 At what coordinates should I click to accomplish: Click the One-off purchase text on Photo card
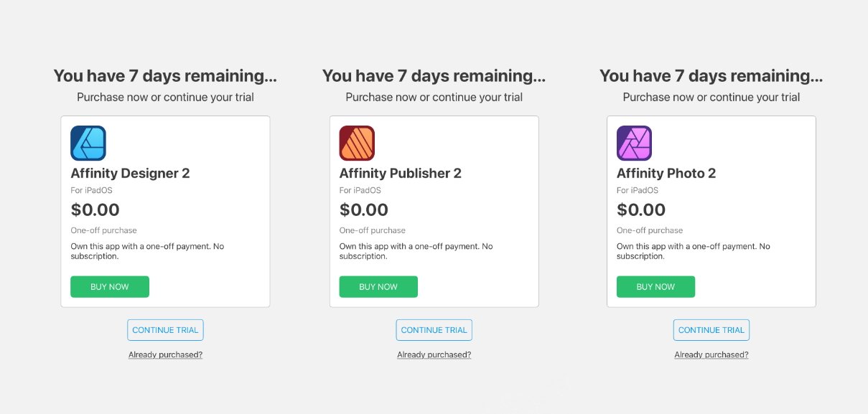coord(649,230)
